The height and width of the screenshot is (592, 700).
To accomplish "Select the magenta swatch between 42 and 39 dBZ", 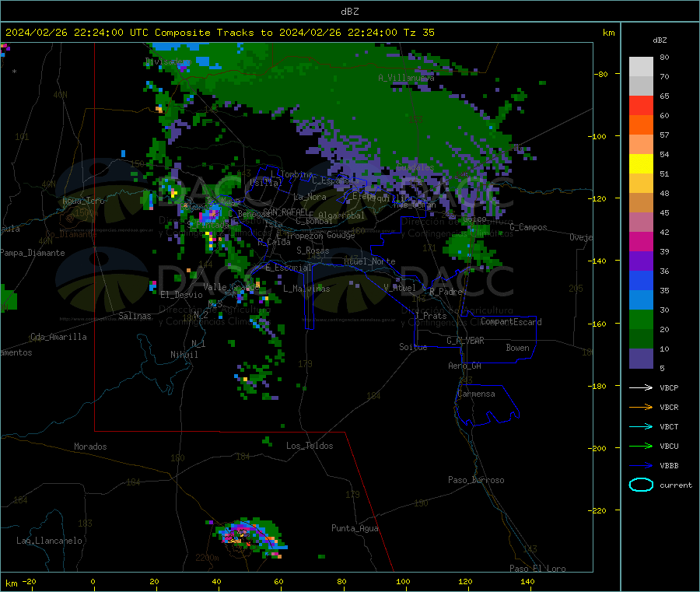I will pyautogui.click(x=641, y=241).
